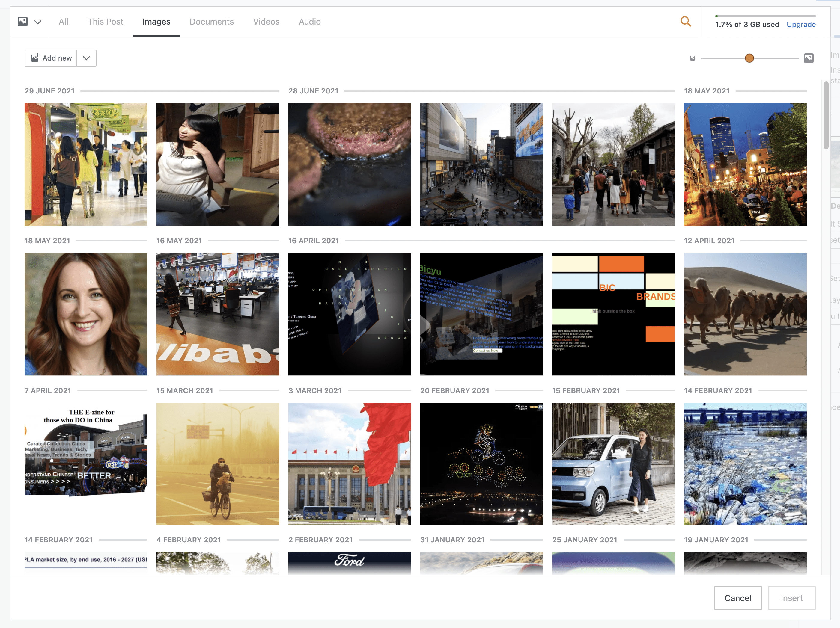Viewport: 840px width, 628px height.
Task: Click the media library vertical scrollbar
Action: coord(826,116)
